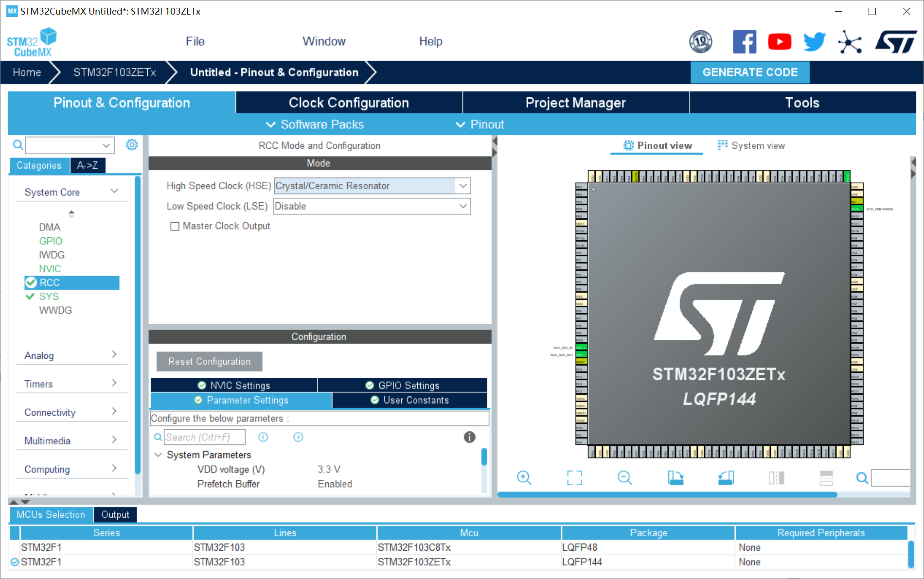Click the peripheral search magnifier icon
The image size is (924, 579).
[x=18, y=145]
